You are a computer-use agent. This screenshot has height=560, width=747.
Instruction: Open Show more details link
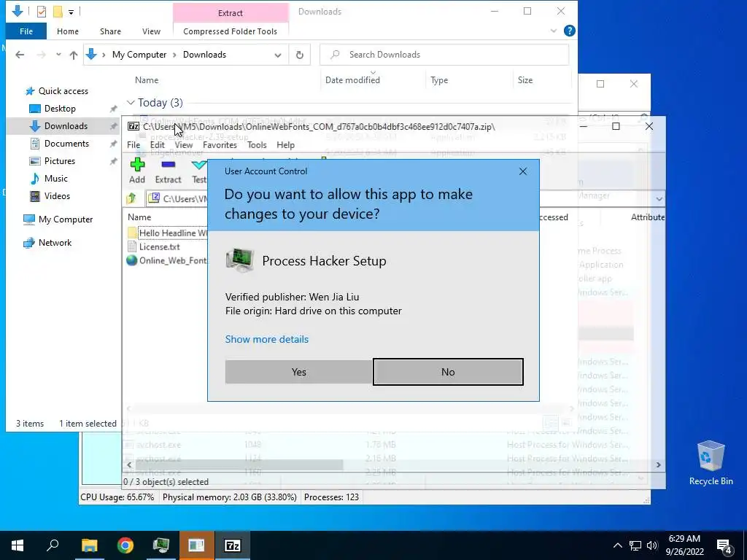pyautogui.click(x=267, y=339)
